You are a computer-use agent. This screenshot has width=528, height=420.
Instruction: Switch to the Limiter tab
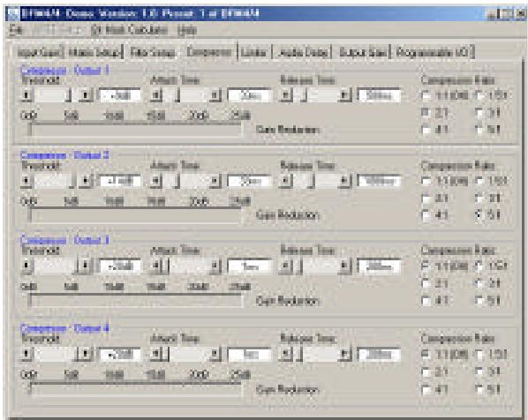coord(253,53)
